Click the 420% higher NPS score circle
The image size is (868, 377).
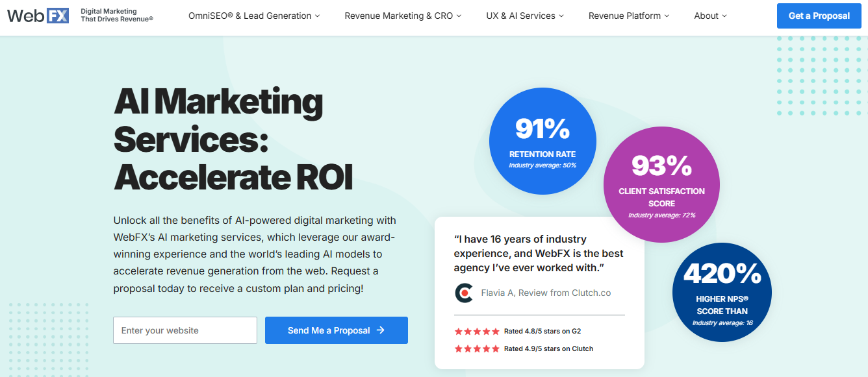pos(722,293)
